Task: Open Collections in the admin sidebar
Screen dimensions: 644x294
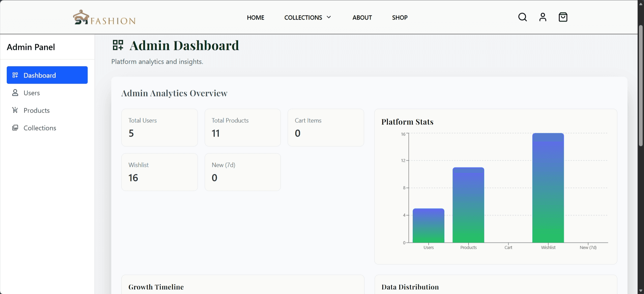Action: (47, 128)
